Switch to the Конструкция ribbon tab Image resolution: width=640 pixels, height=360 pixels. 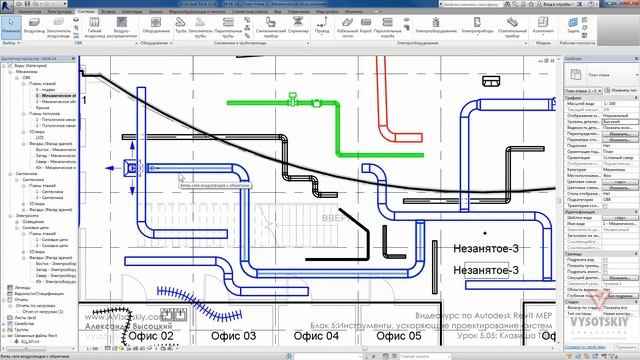click(60, 12)
